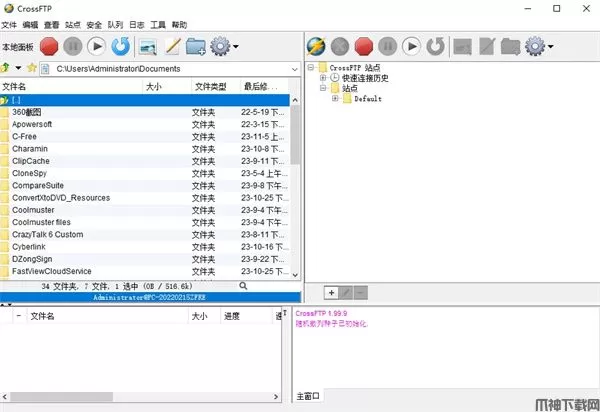
Task: Click the gray refresh icon in remote toolbar
Action: [x=435, y=47]
